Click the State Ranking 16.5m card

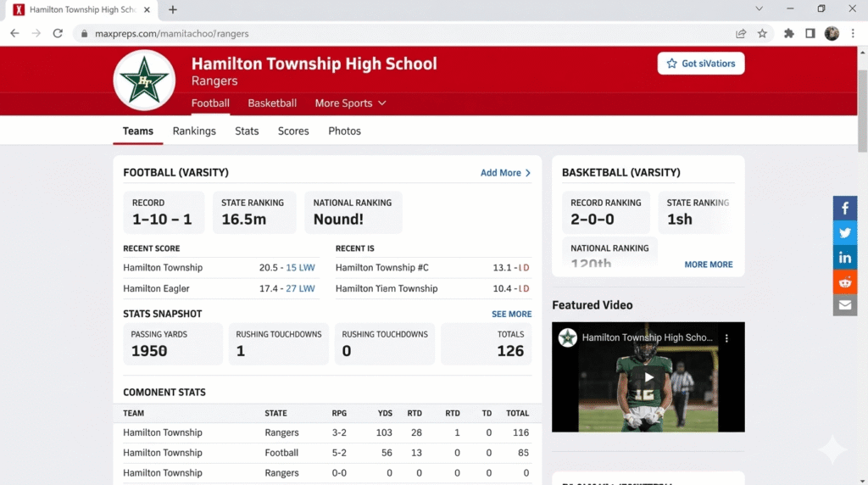pos(254,212)
